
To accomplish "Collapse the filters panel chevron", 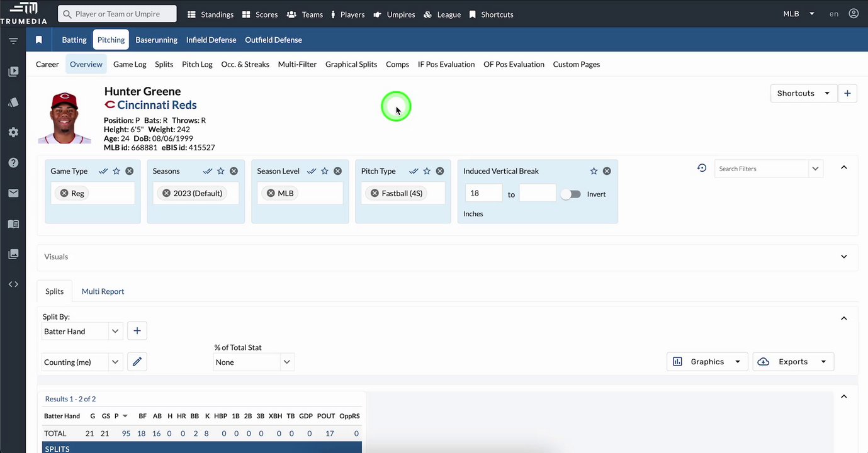I will pyautogui.click(x=844, y=167).
